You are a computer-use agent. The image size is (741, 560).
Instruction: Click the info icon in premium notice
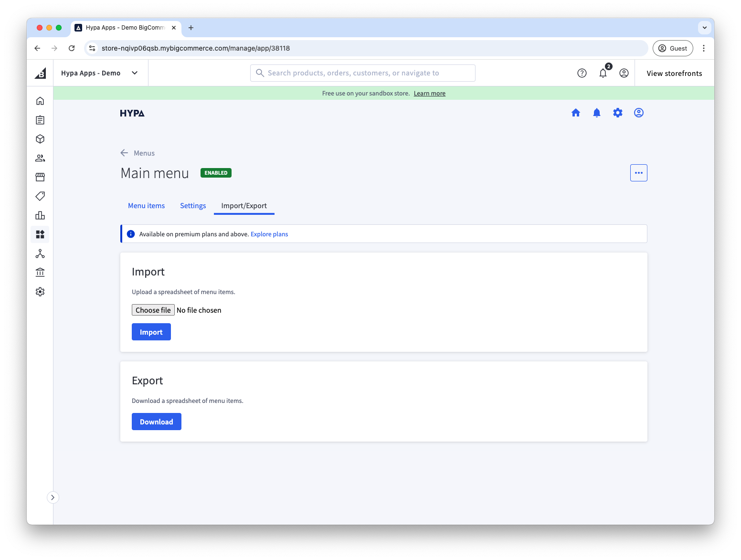[131, 234]
